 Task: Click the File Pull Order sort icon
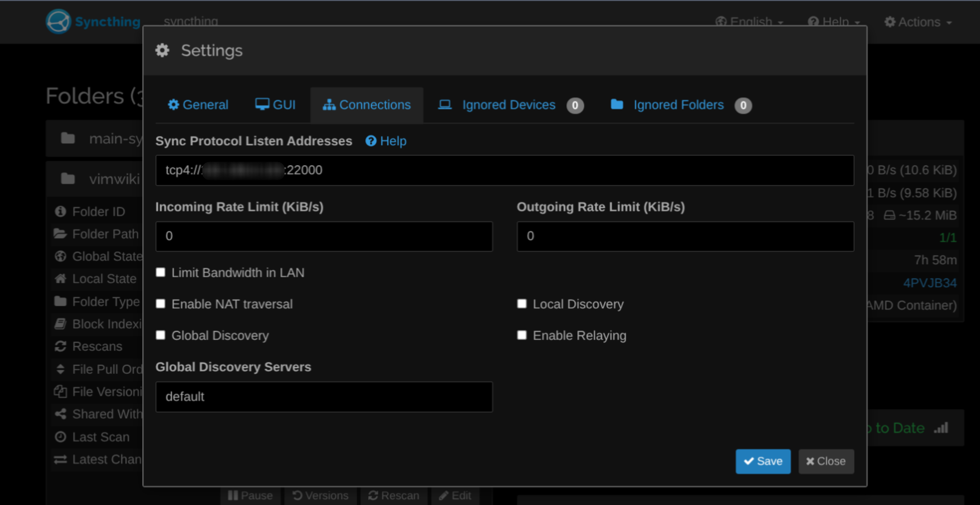[60, 369]
